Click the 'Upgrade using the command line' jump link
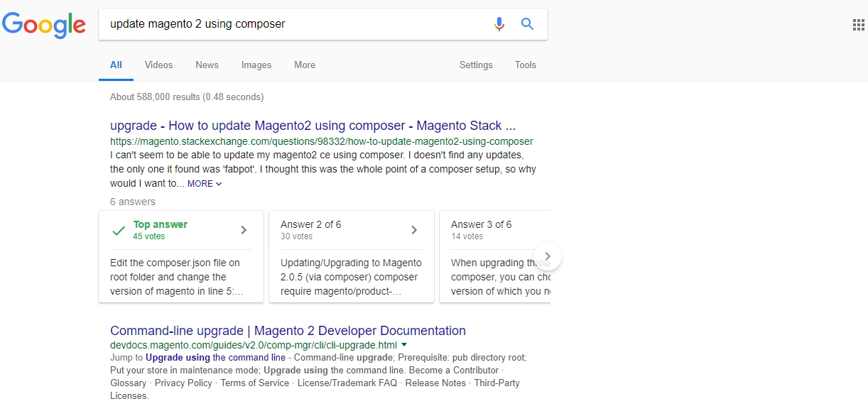The width and height of the screenshot is (868, 411). (x=216, y=358)
